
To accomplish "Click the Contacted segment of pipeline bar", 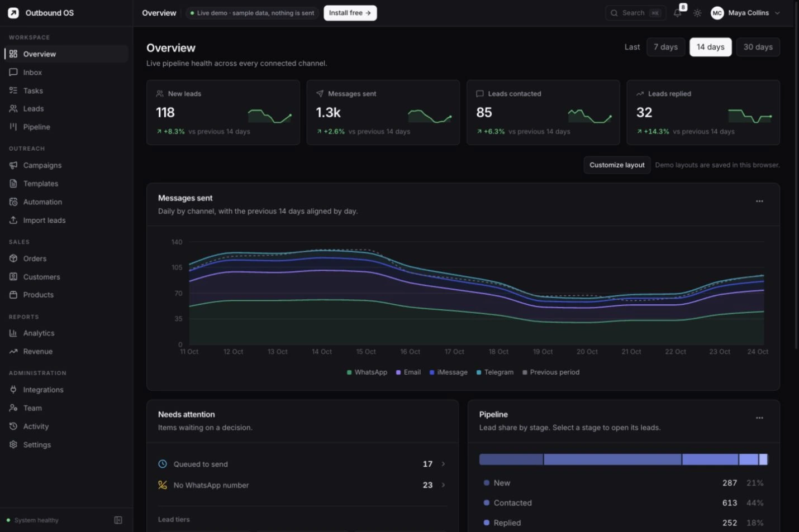I will point(613,459).
